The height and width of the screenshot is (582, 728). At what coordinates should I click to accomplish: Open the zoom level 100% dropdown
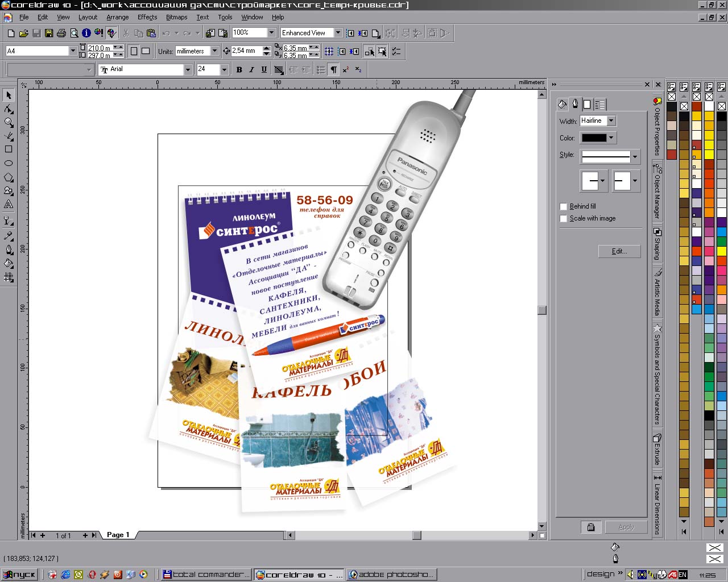click(x=271, y=33)
